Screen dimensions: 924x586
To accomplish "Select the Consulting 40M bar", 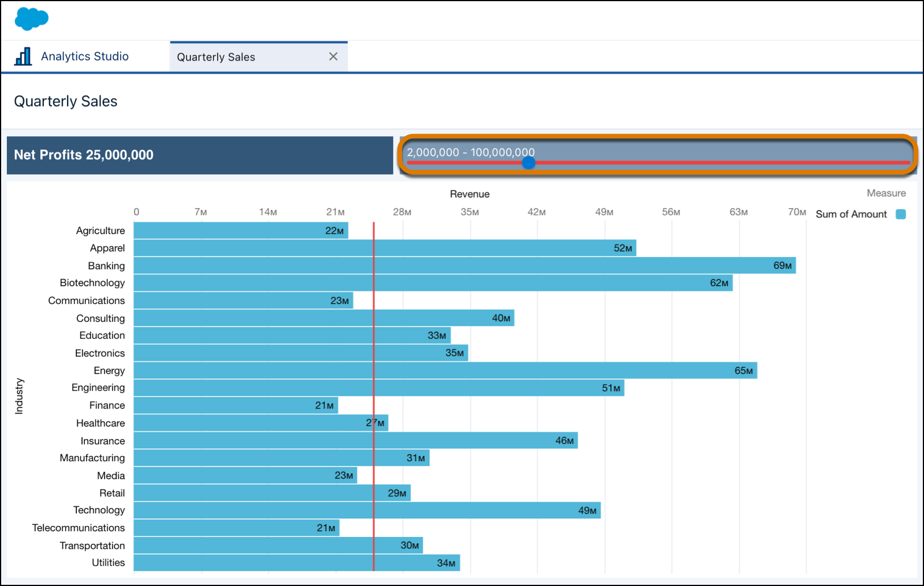I will pos(324,318).
